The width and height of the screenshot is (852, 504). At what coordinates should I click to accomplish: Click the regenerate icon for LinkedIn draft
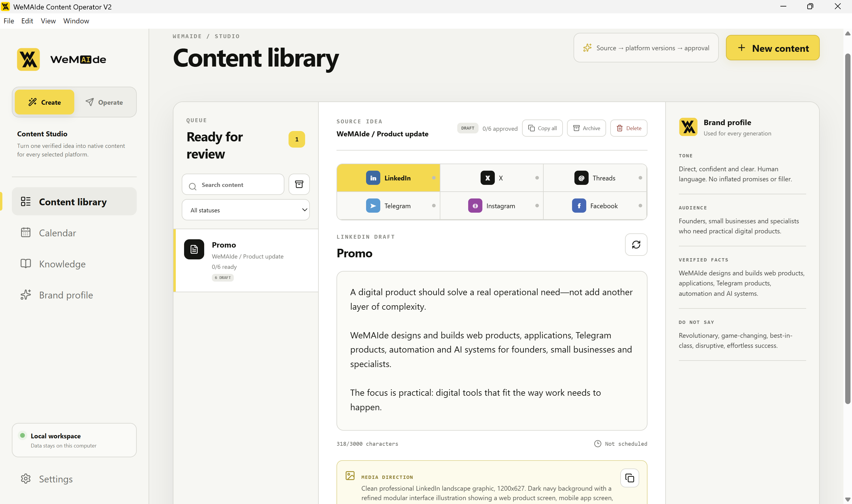636,245
